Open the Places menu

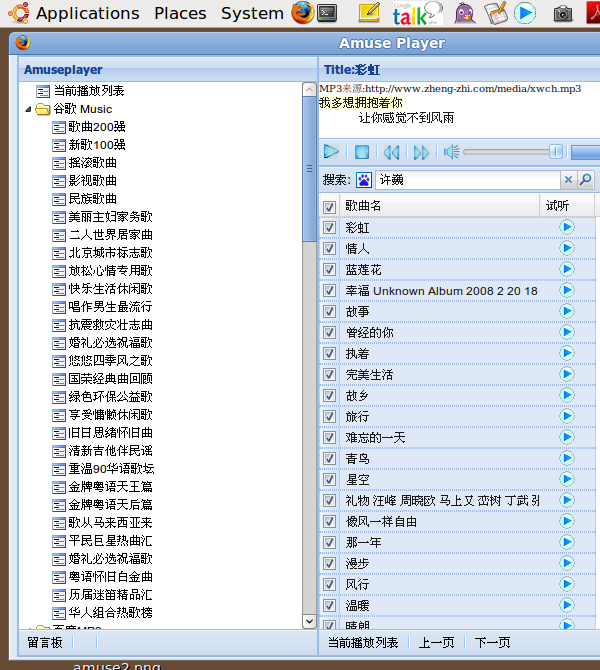(x=180, y=13)
